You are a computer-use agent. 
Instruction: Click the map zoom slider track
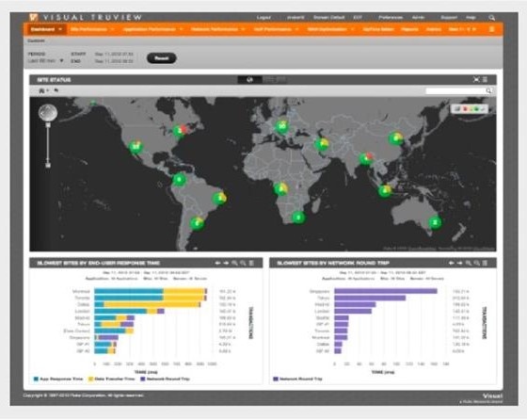point(48,145)
